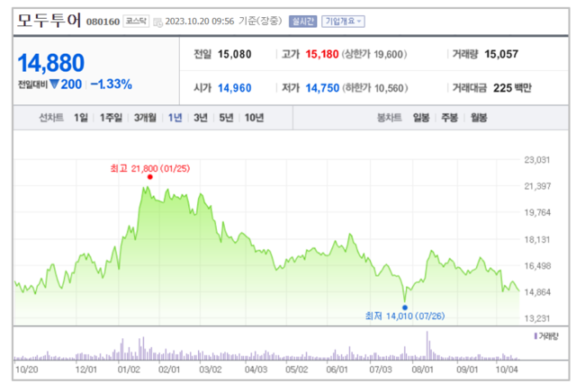Viewport: 585px width, 392px height.
Task: Click the 거래량 legend in volume chart
Action: 546,336
